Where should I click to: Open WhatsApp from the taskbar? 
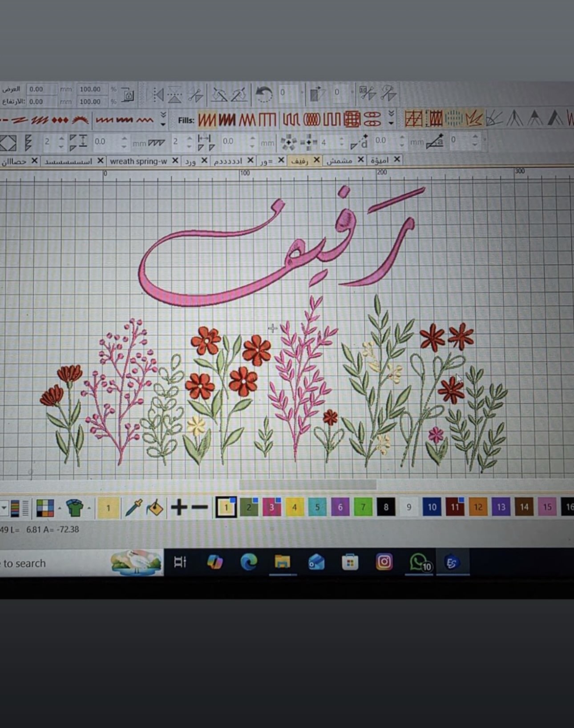(x=419, y=562)
